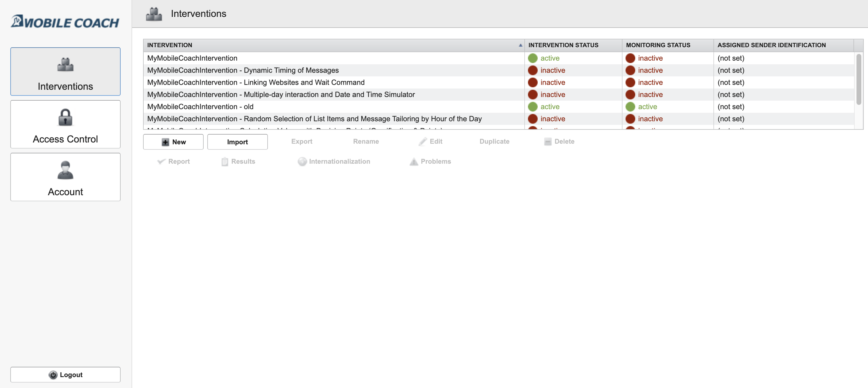The image size is (868, 388).
Task: Click the Account user avatar icon
Action: (65, 170)
